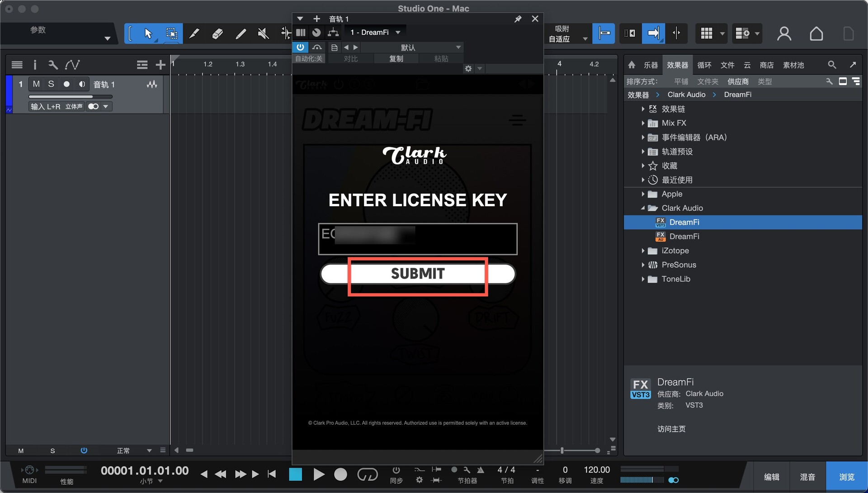Image resolution: width=868 pixels, height=493 pixels.
Task: Show automation view icon
Action: tap(72, 65)
